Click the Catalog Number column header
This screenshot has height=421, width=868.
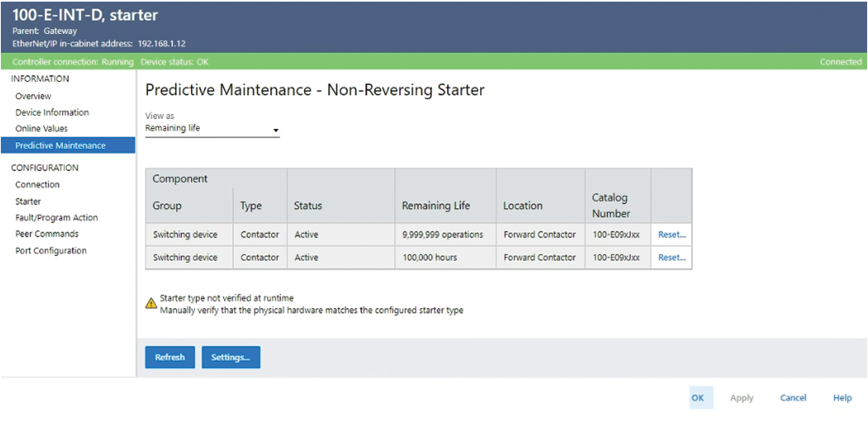(x=611, y=205)
